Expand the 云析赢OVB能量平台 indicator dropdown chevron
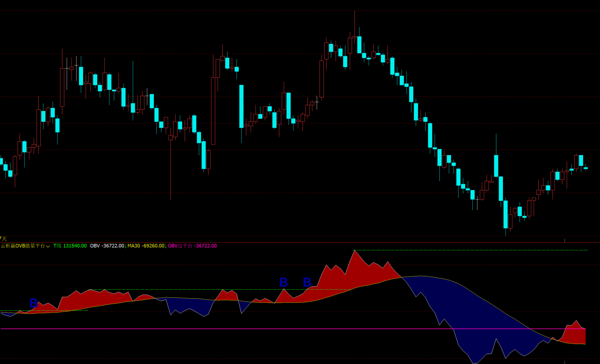Image resolution: width=600 pixels, height=364 pixels. (x=48, y=246)
